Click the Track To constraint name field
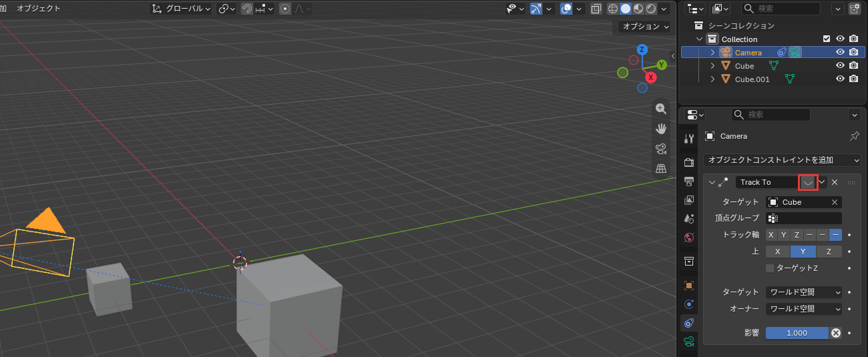This screenshot has width=868, height=357. [x=767, y=182]
